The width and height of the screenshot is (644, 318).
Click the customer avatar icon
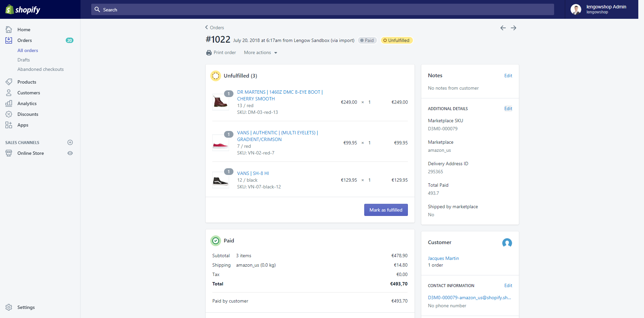(x=507, y=242)
